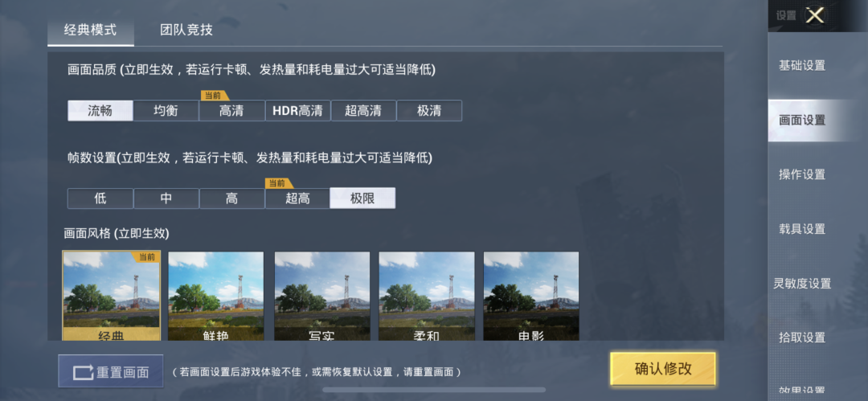Screen dimensions: 868x401
Task: Switch to 经典模式 tab
Action: [91, 30]
